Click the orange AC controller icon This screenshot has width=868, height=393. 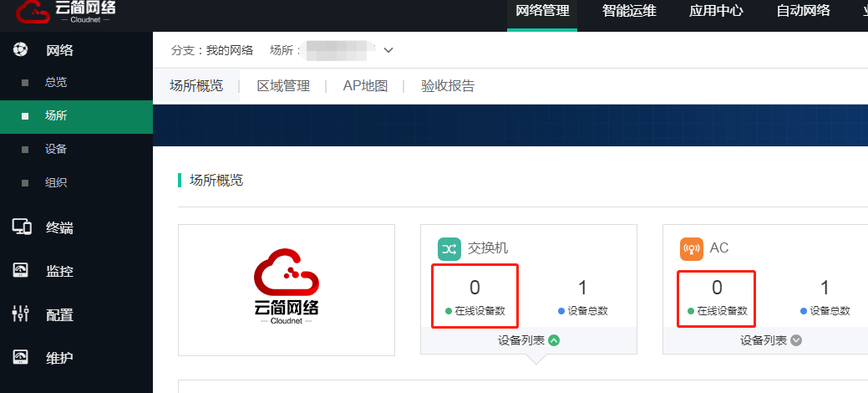click(692, 249)
